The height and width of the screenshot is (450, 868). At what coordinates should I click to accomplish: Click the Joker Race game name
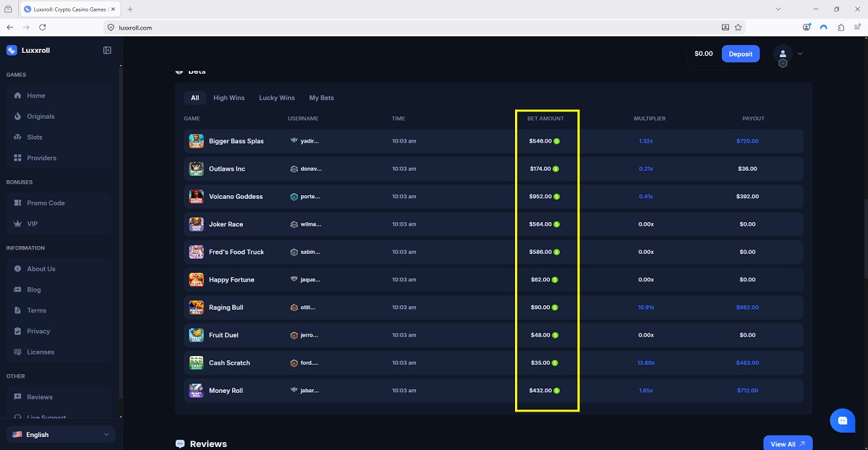[x=226, y=224]
